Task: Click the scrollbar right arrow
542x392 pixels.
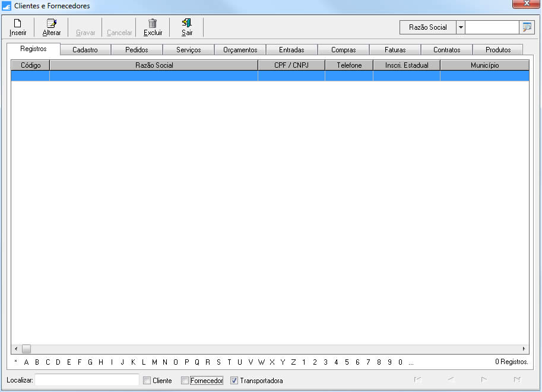Action: [524, 349]
